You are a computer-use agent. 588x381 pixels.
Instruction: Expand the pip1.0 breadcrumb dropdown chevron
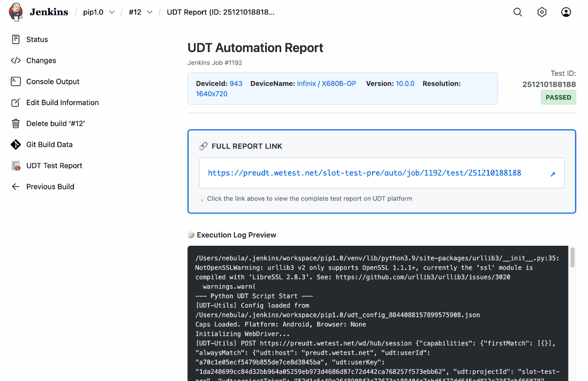(112, 12)
